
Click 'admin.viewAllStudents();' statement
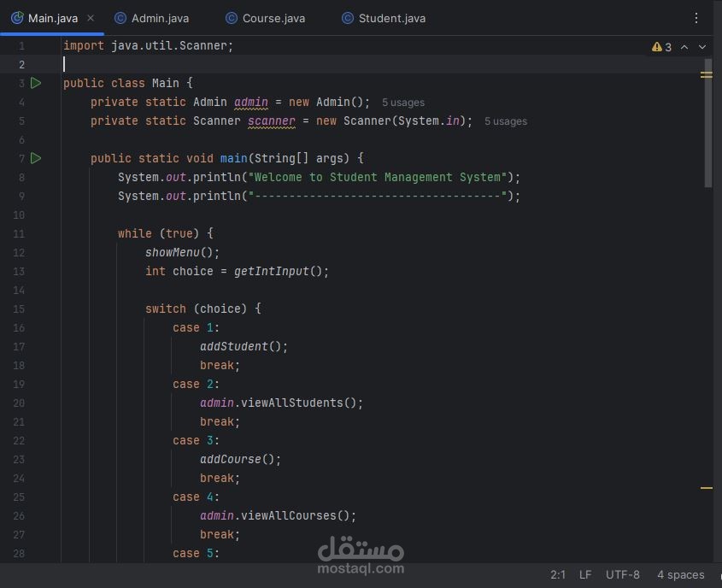click(281, 403)
